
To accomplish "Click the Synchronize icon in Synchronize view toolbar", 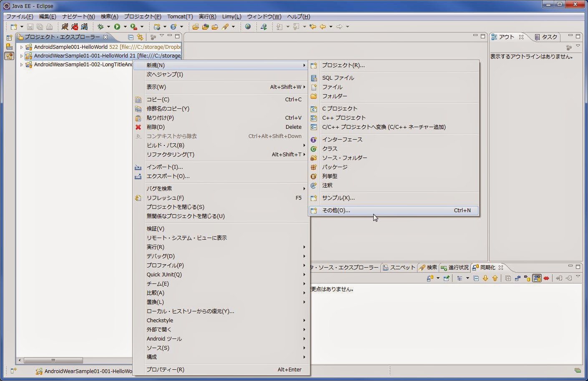I will click(430, 278).
